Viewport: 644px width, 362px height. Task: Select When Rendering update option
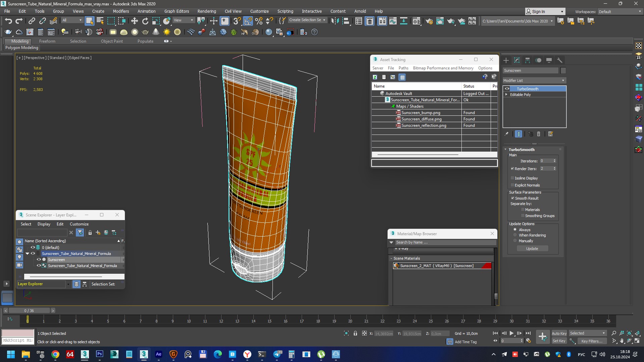515,235
